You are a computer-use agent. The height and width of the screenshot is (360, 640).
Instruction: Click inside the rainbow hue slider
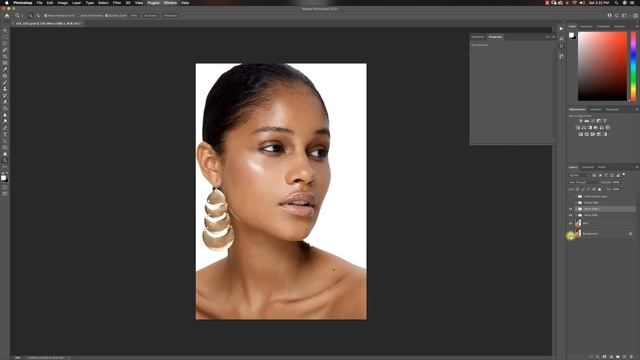point(633,66)
